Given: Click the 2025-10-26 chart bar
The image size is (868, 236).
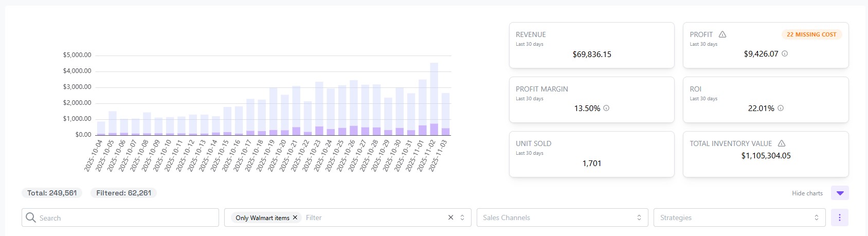Looking at the screenshot, I should tap(354, 107).
